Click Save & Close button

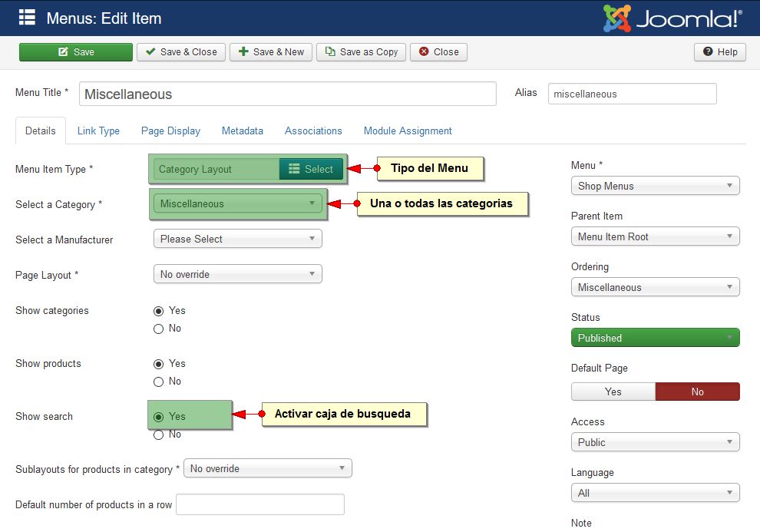tap(181, 52)
